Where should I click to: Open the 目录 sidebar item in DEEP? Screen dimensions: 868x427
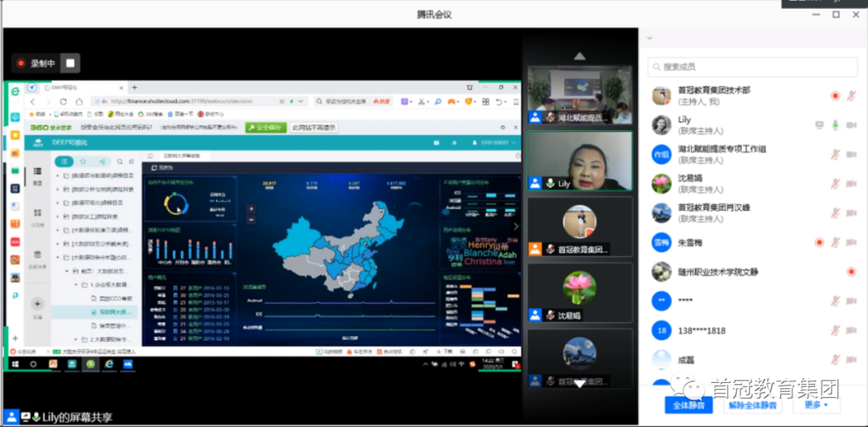pyautogui.click(x=38, y=175)
